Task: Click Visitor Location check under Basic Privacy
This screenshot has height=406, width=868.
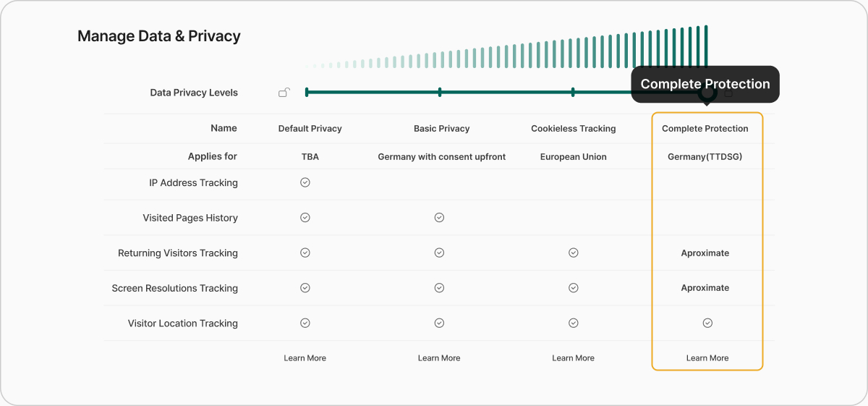Action: pos(439,323)
